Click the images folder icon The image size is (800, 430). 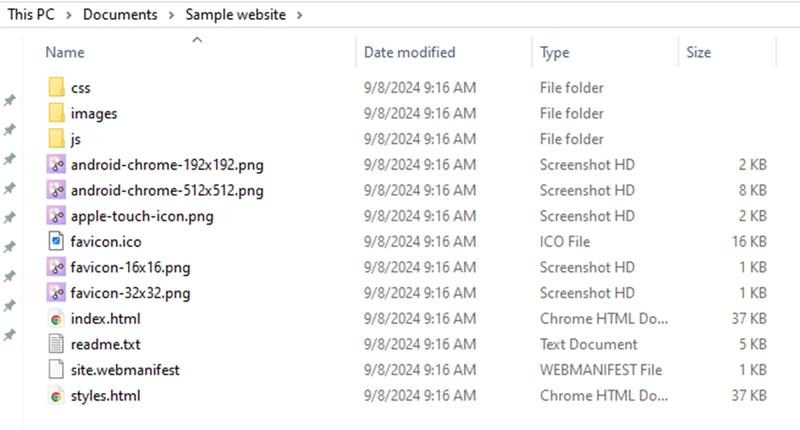[x=56, y=113]
